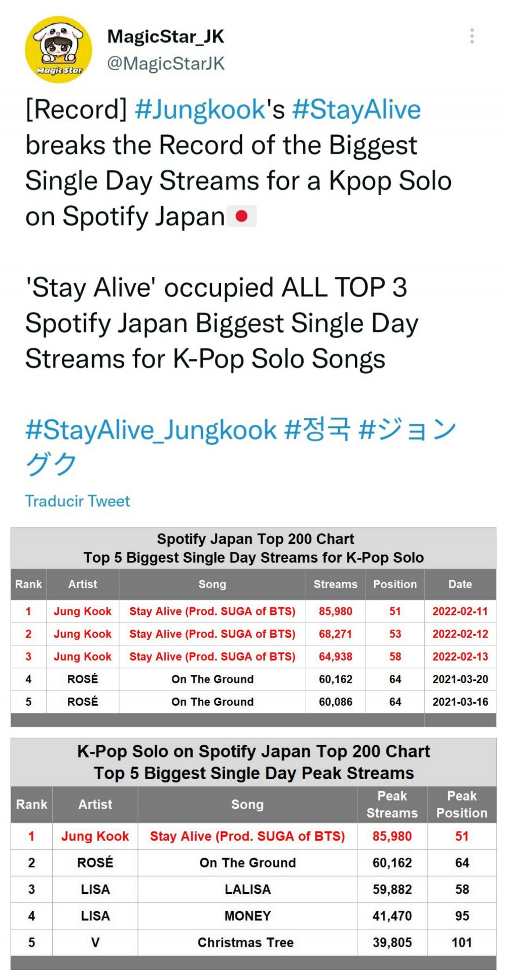The width and height of the screenshot is (507, 980).
Task: Open the MagicStar_JK display name
Action: click(x=166, y=37)
